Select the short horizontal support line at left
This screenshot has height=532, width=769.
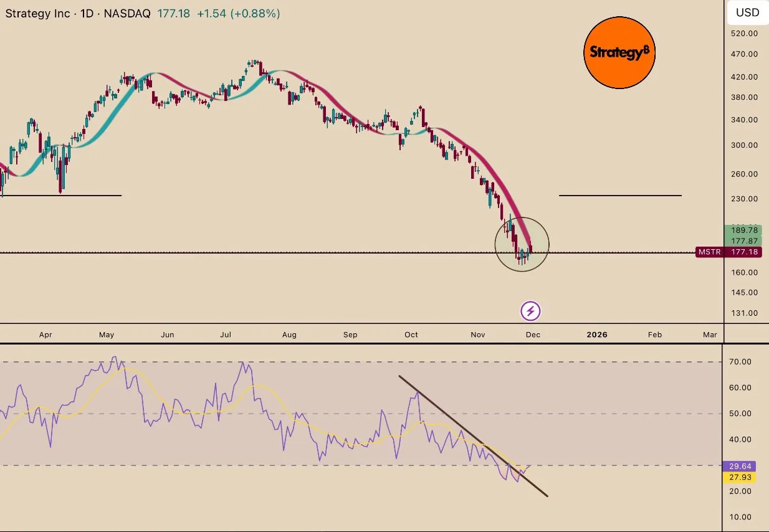[62, 196]
